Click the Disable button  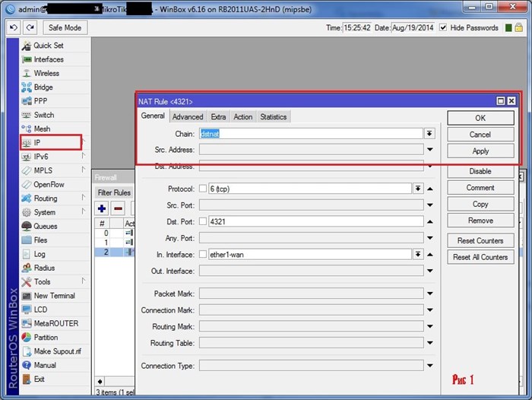480,171
